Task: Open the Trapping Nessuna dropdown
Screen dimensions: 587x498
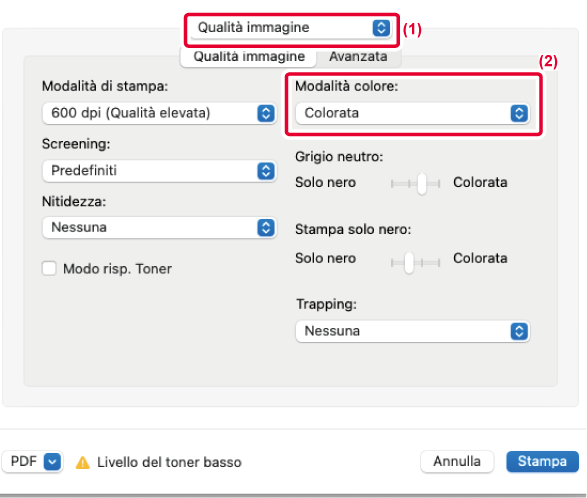Action: (x=413, y=331)
